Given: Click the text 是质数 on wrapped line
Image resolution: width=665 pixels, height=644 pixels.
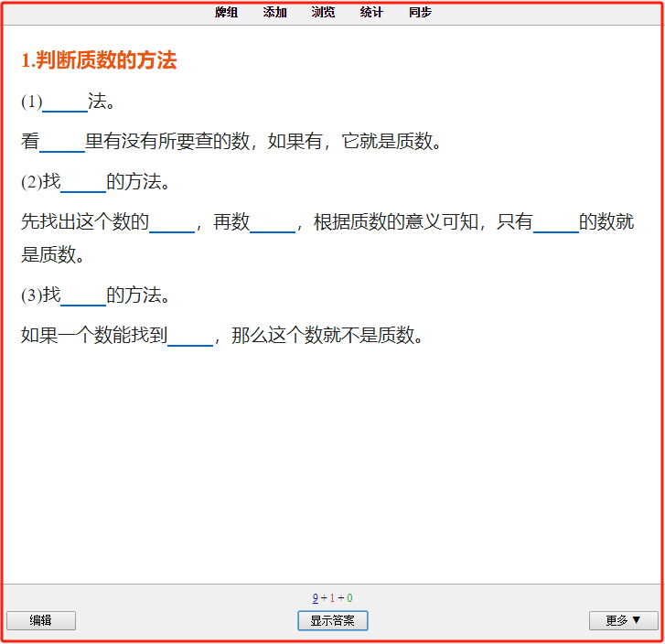Looking at the screenshot, I should pos(48,254).
